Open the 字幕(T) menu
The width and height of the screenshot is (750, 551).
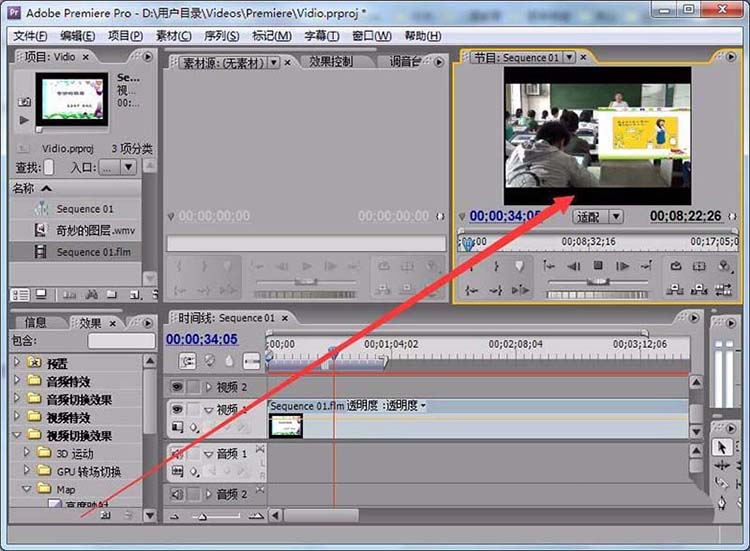(322, 36)
